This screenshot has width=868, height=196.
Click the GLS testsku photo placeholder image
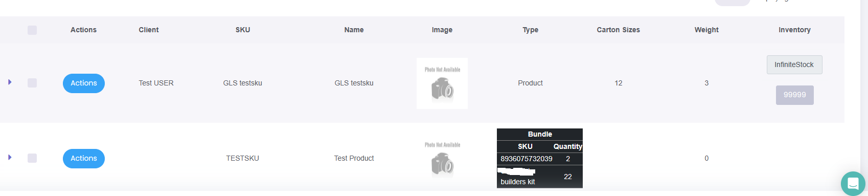pyautogui.click(x=442, y=83)
